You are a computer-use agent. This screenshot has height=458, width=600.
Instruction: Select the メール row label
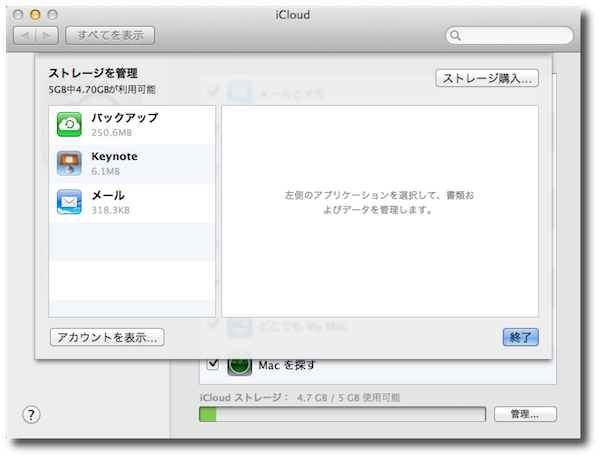(108, 196)
